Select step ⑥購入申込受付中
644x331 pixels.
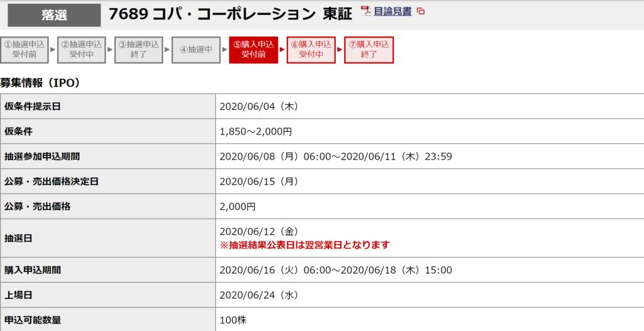click(311, 50)
